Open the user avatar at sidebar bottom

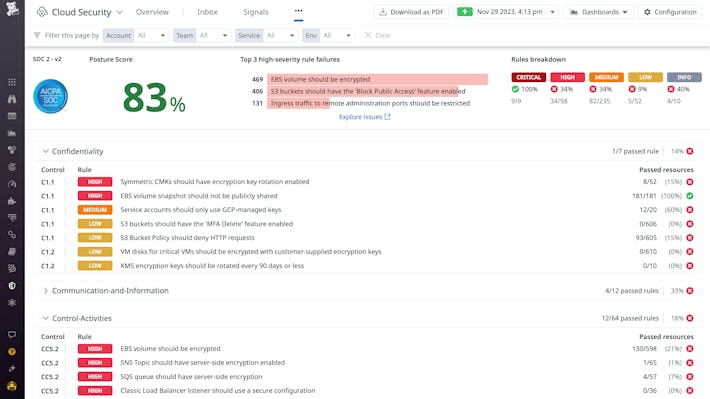pyautogui.click(x=12, y=386)
